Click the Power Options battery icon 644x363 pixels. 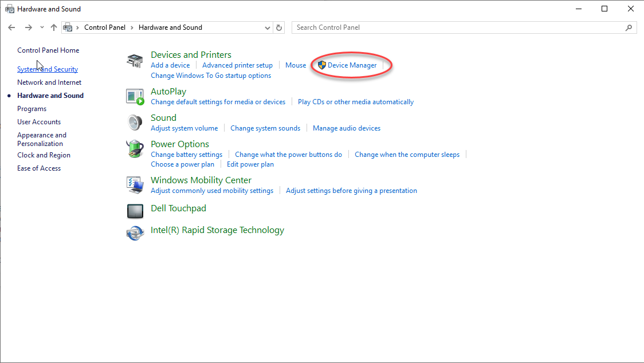point(135,149)
